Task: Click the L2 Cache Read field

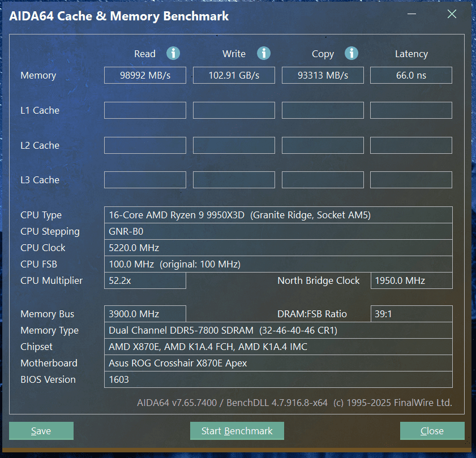Action: tap(145, 145)
